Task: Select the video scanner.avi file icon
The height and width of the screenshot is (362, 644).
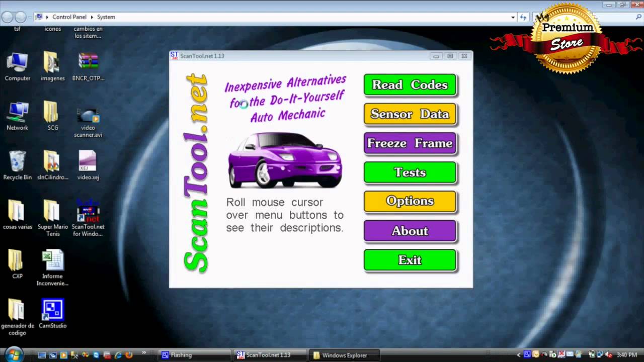Action: tap(88, 122)
